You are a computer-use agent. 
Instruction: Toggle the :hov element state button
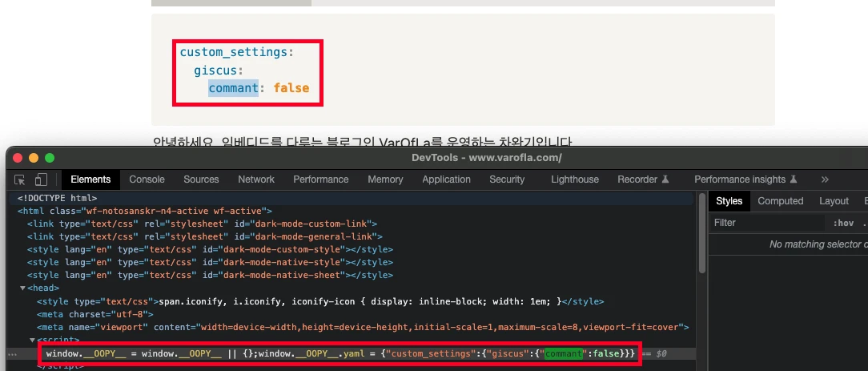click(x=843, y=223)
